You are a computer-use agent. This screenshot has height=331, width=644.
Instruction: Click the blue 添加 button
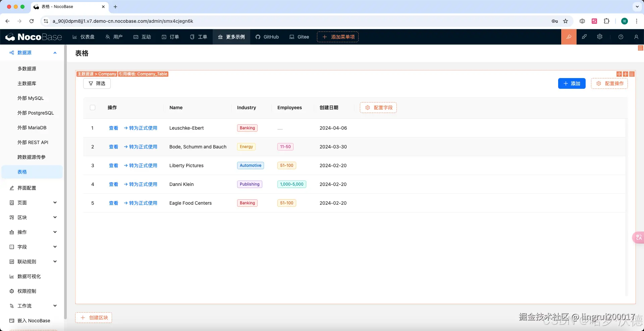572,83
